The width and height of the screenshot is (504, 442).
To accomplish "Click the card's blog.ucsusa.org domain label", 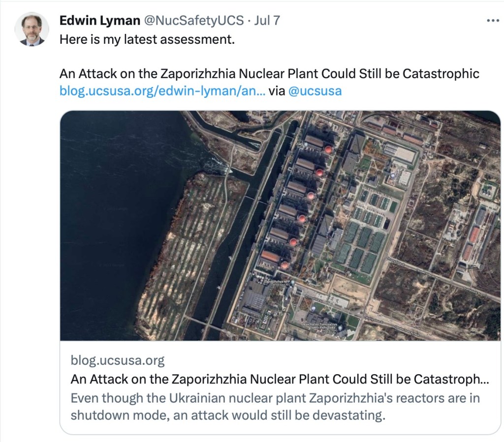I will [117, 360].
